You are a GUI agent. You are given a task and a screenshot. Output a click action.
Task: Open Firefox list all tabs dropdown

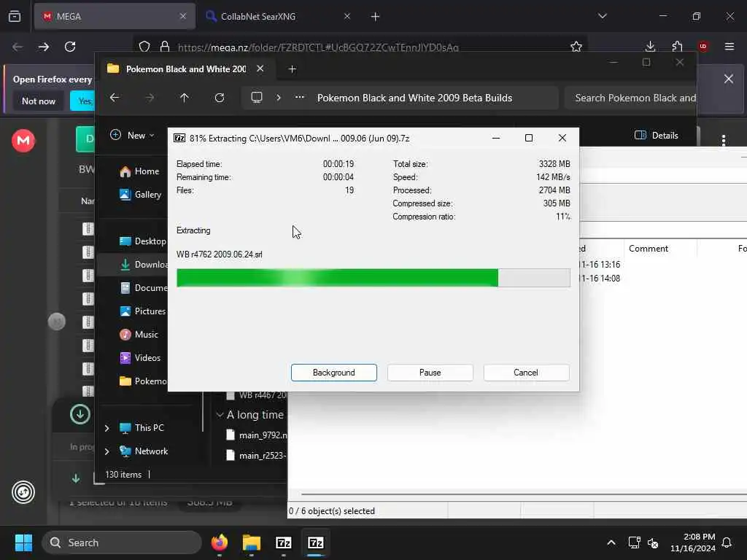click(x=602, y=16)
